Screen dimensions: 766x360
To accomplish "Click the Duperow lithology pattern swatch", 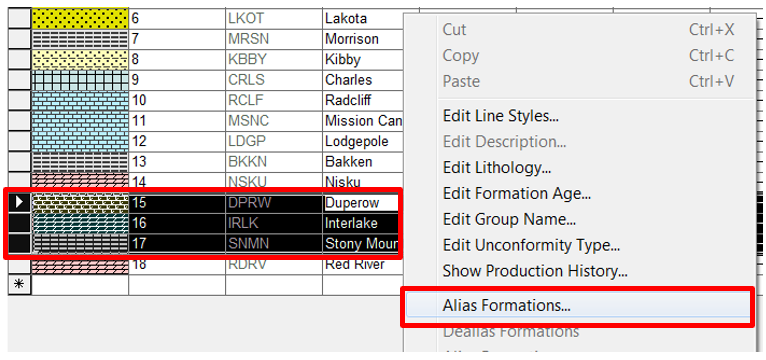I will pos(80,203).
